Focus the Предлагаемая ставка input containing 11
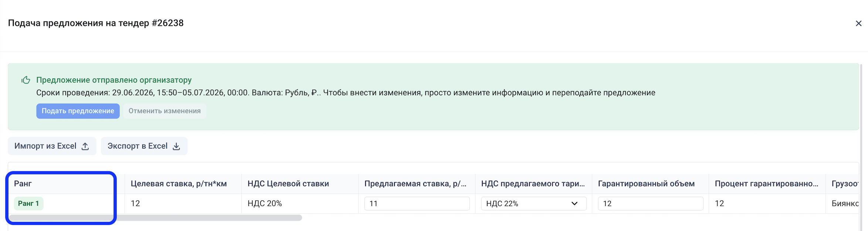The height and width of the screenshot is (231, 868). coord(417,204)
